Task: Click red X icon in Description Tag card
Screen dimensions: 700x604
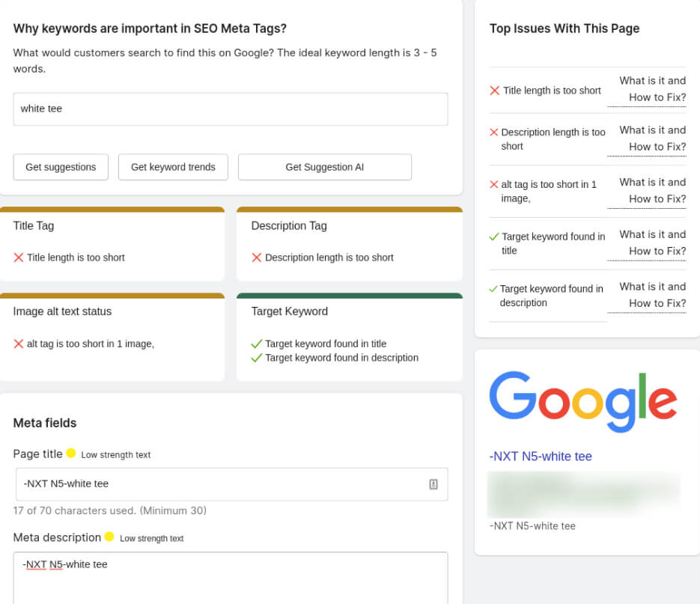Action: (x=257, y=257)
